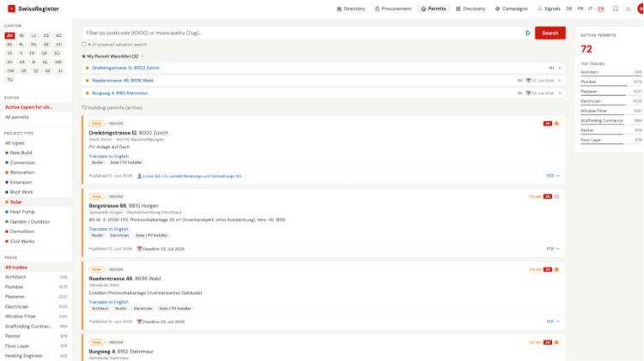Image resolution: width=644 pixels, height=361 pixels.
Task: Click calendar icon in Burgweg watchlist row
Action: [528, 93]
